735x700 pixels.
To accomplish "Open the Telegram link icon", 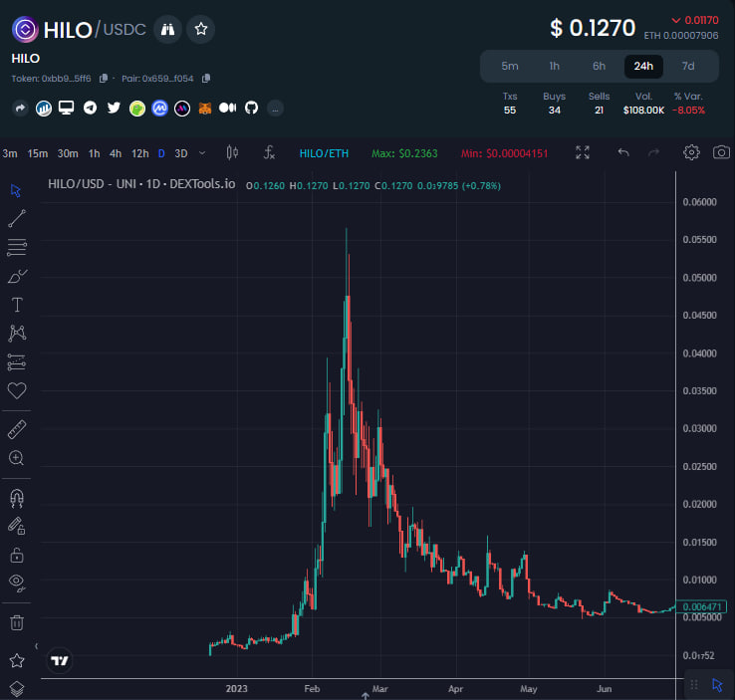I will [90, 109].
